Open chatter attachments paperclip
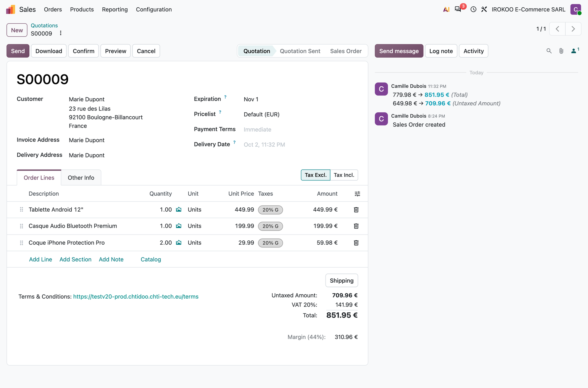 click(561, 51)
